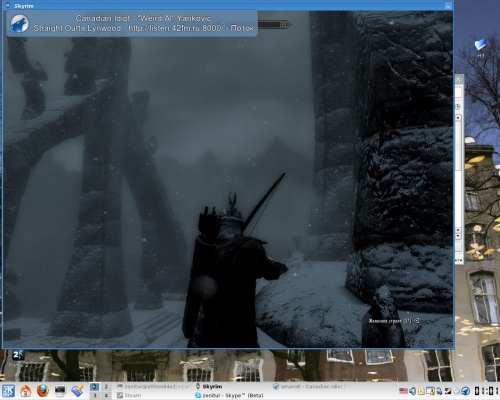The width and height of the screenshot is (500, 400).
Task: Switch to virtual desktop 3
Action: [95, 395]
